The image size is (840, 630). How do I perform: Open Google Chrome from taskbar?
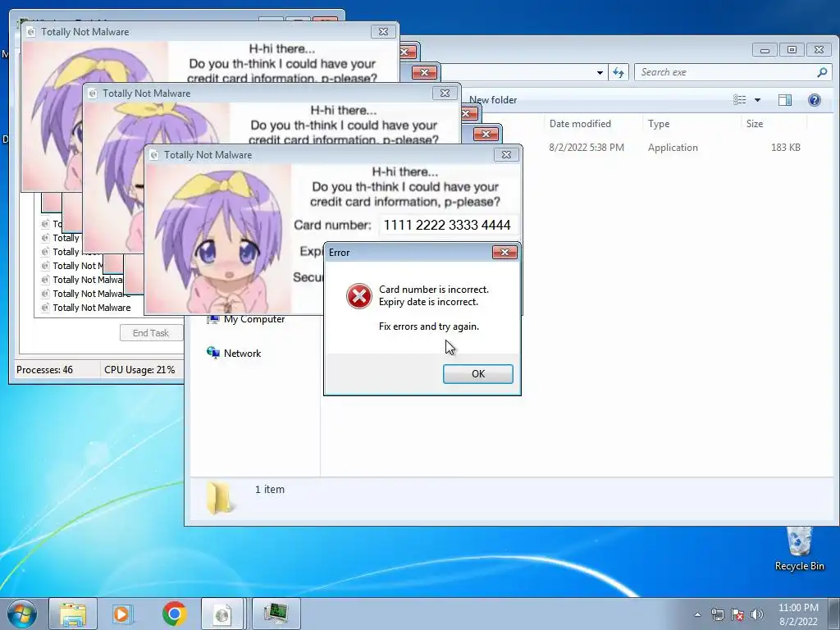click(x=174, y=614)
